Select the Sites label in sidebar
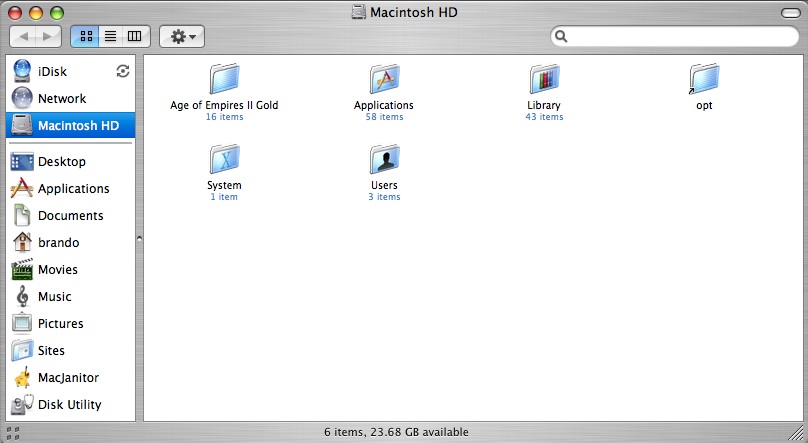Image resolution: width=808 pixels, height=443 pixels. 51,351
